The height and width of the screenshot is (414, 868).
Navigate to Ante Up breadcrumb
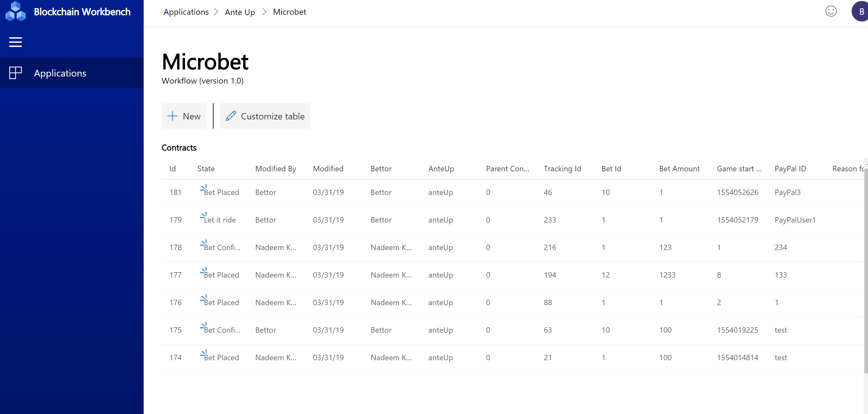[240, 12]
